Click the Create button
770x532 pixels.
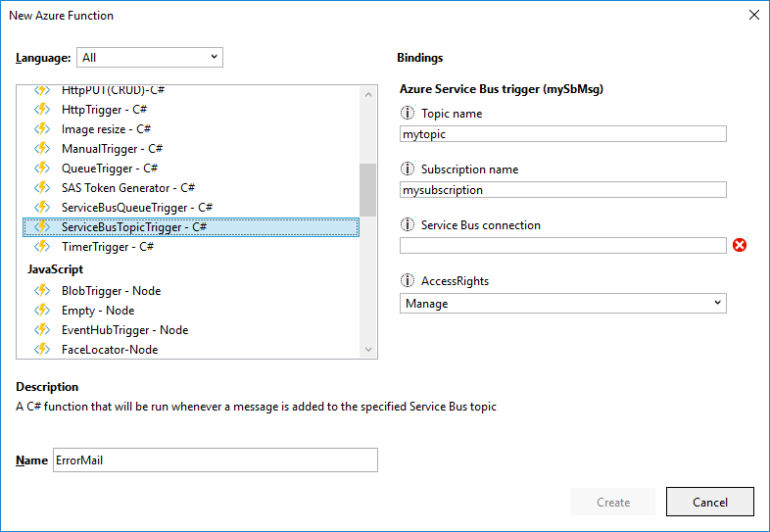click(613, 502)
